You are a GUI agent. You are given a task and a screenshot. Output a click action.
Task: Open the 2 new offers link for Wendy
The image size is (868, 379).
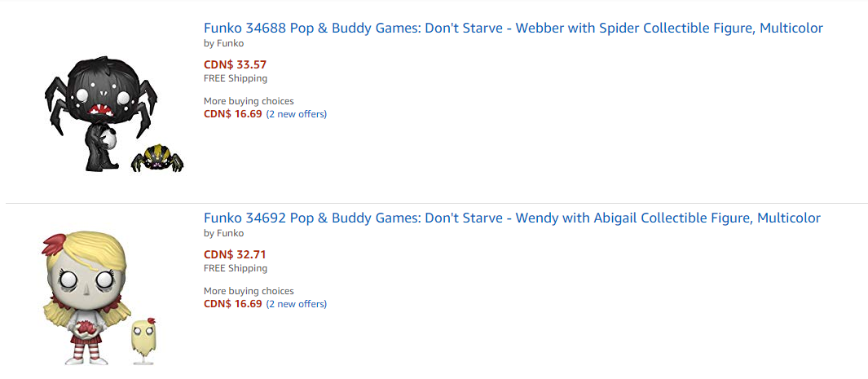click(297, 304)
